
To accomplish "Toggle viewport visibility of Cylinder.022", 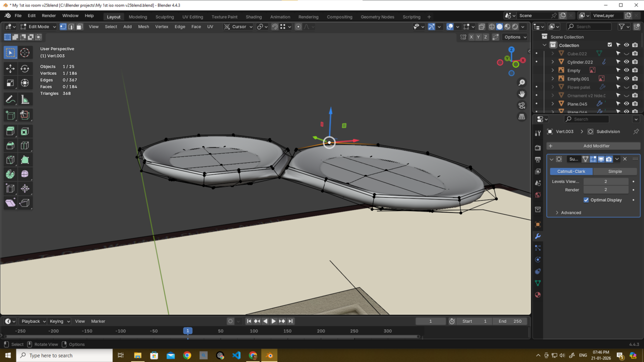I will 626,62.
